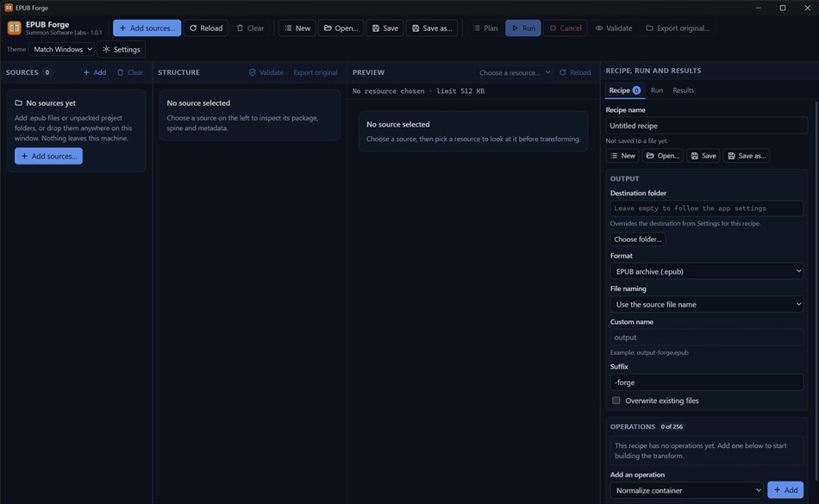Open the Format dropdown
Screen dimensions: 819x504
click(x=706, y=271)
